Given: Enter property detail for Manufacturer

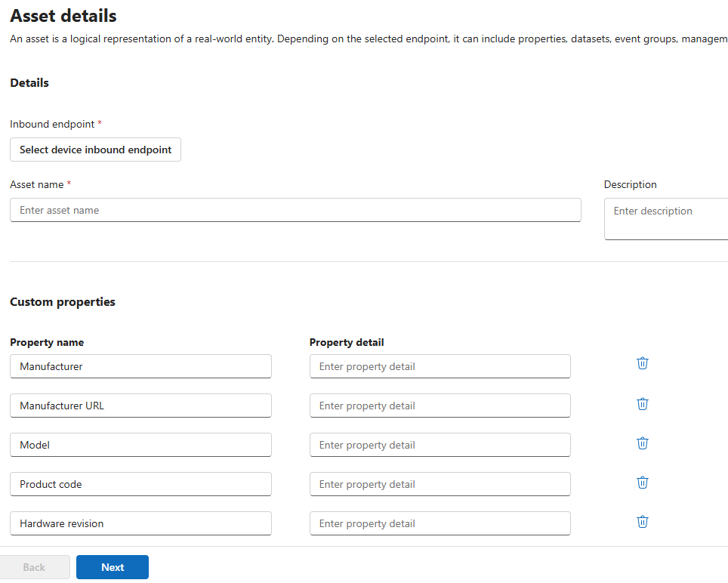Looking at the screenshot, I should tap(440, 366).
